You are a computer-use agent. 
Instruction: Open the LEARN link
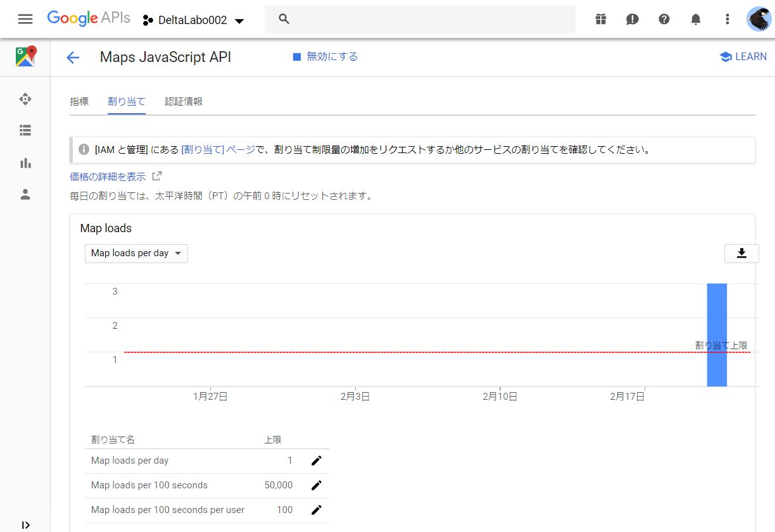[x=743, y=57]
